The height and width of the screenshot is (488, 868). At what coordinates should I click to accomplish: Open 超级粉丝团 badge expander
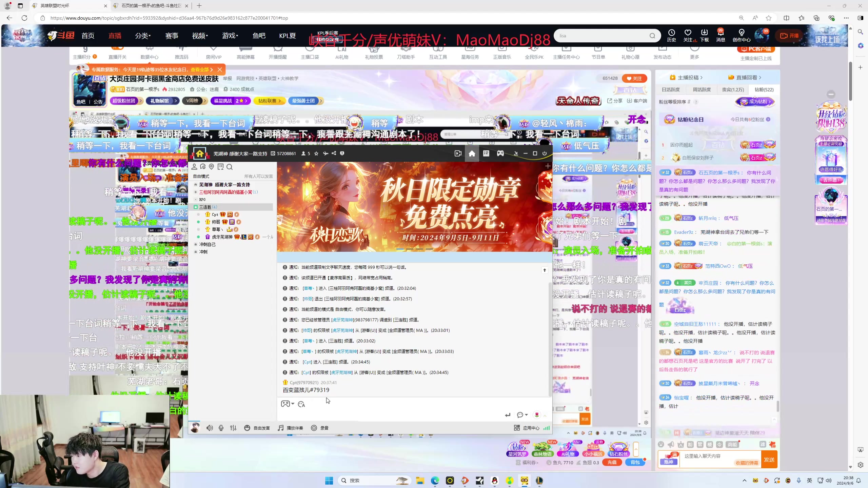click(126, 101)
